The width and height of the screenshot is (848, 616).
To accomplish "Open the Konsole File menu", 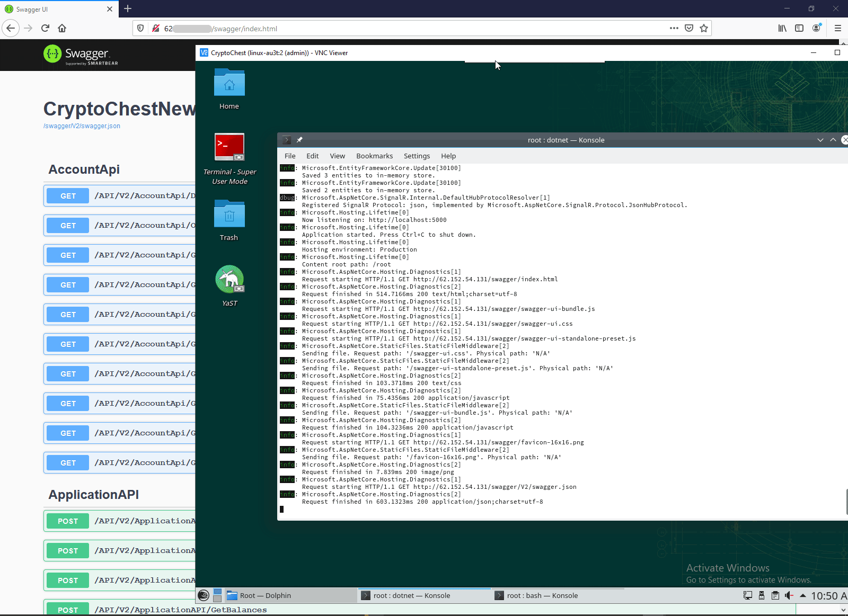I will pyautogui.click(x=290, y=156).
